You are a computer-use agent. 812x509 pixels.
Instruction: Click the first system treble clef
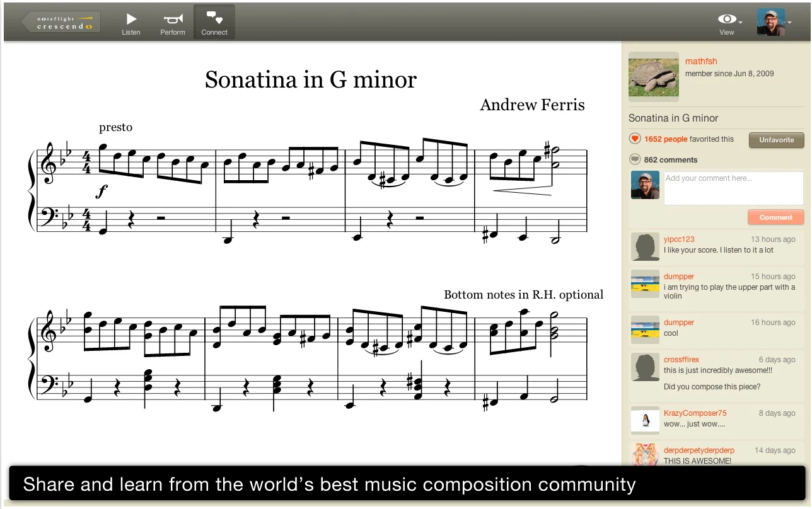[x=48, y=163]
